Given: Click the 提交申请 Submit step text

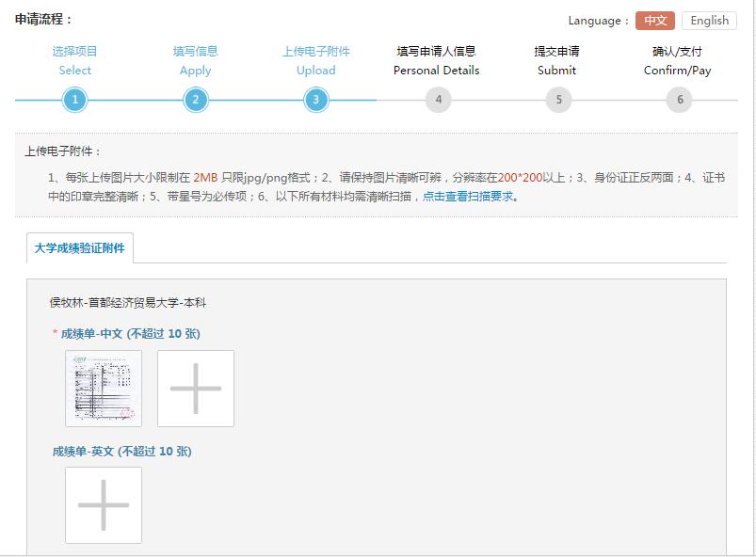Looking at the screenshot, I should coord(558,60).
